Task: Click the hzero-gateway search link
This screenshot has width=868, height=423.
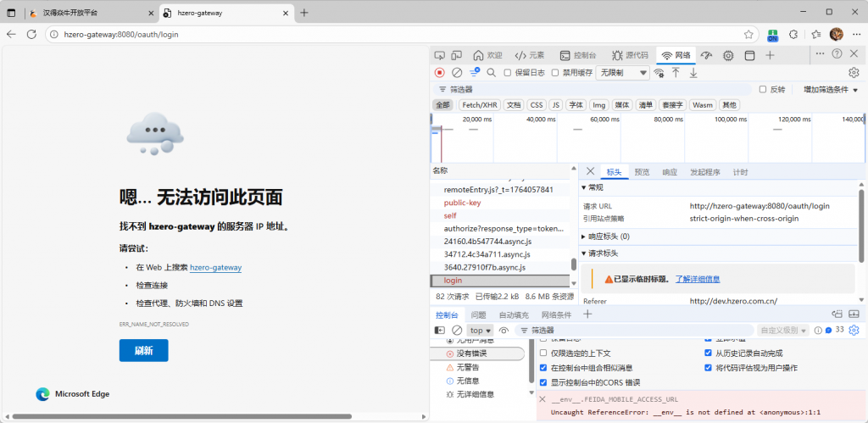Action: click(x=215, y=268)
